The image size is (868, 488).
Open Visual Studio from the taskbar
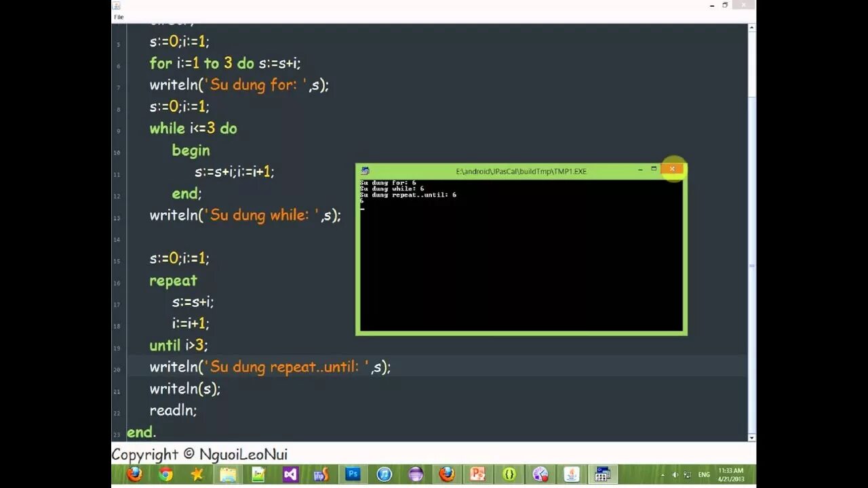tap(290, 474)
